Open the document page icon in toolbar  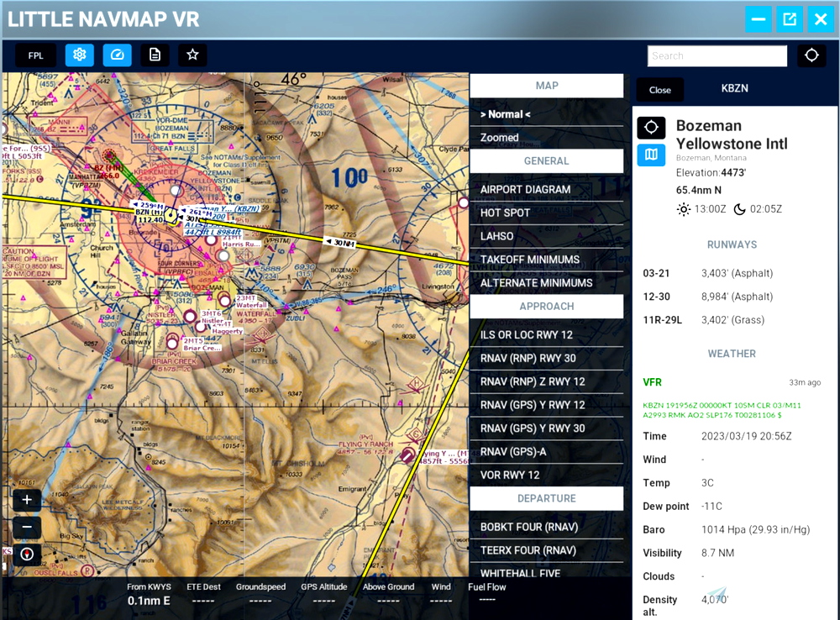click(x=155, y=55)
